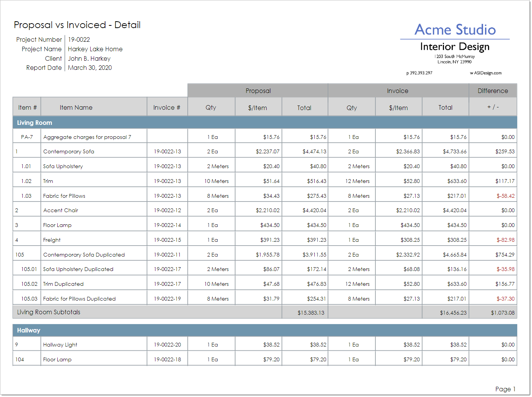This screenshot has height=397, width=532.
Task: Select project number value '19-0022'
Action: 79,39
